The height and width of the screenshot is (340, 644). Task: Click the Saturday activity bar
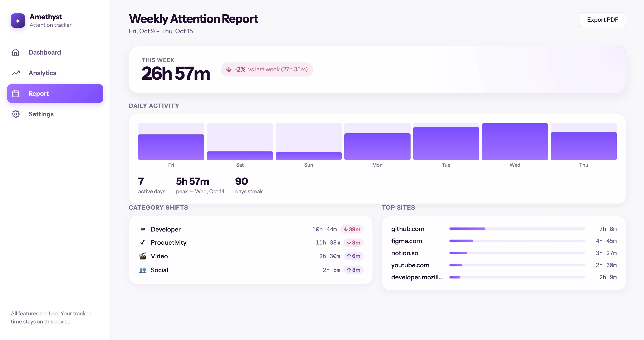(240, 156)
